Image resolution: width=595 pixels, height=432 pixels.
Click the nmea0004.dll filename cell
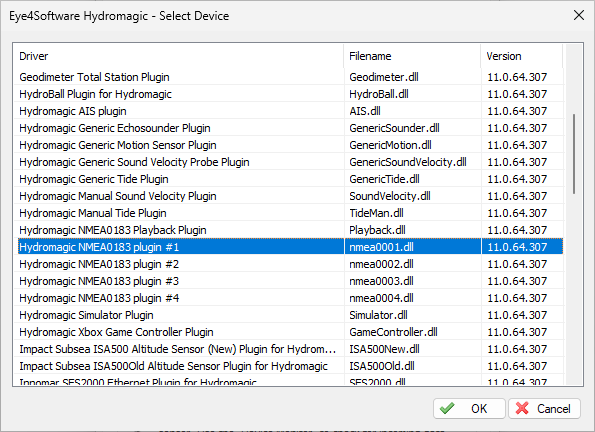(x=413, y=298)
